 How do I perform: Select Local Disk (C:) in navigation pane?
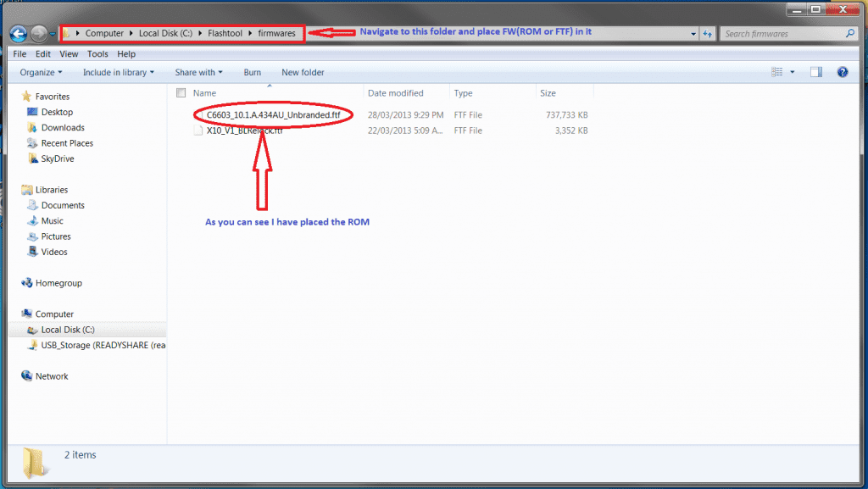point(68,330)
